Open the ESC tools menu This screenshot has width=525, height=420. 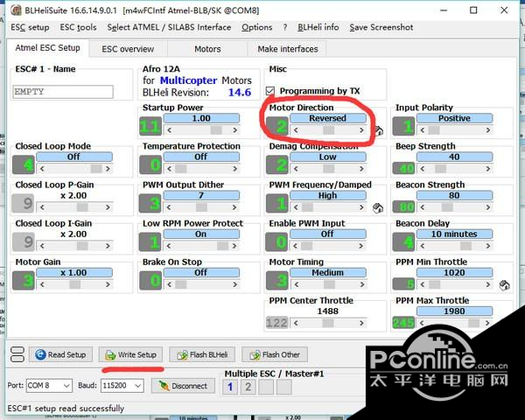(78, 27)
